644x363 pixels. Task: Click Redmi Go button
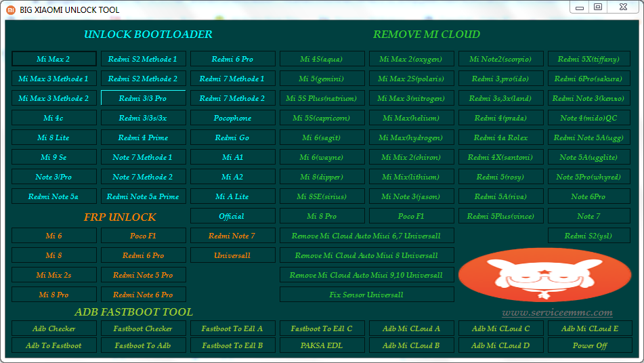pyautogui.click(x=233, y=137)
